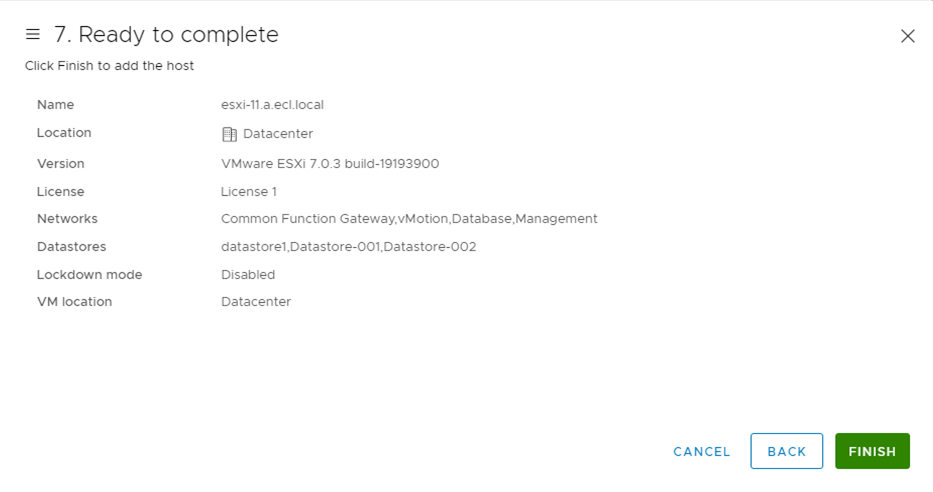Click the Networks field label
The image size is (933, 492).
(67, 219)
